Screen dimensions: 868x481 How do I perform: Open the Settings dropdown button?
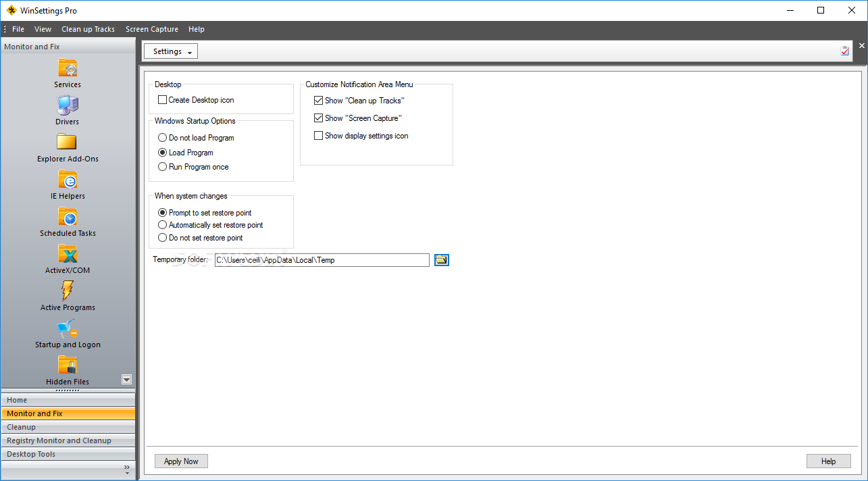(x=171, y=51)
